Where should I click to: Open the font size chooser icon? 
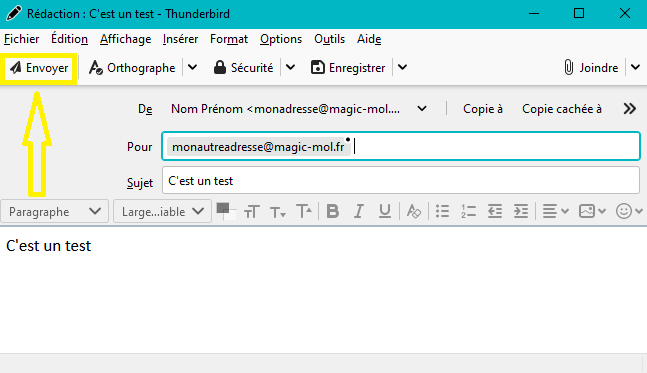click(251, 212)
